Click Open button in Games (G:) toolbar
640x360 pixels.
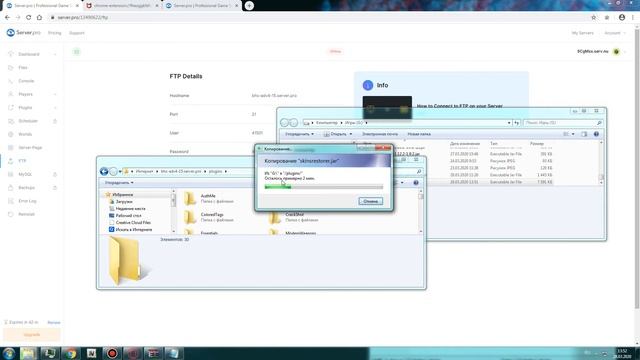(338, 134)
